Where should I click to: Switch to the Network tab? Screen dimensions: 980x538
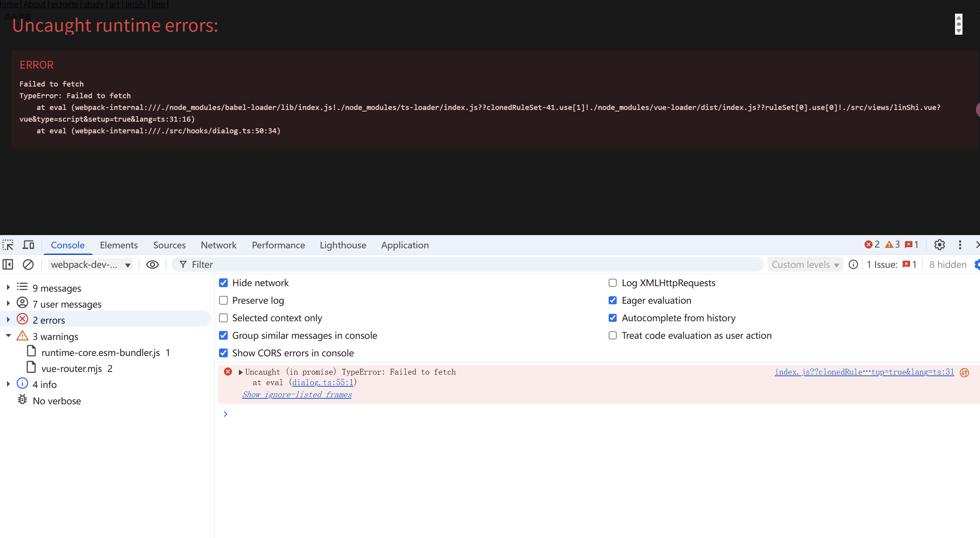point(218,245)
